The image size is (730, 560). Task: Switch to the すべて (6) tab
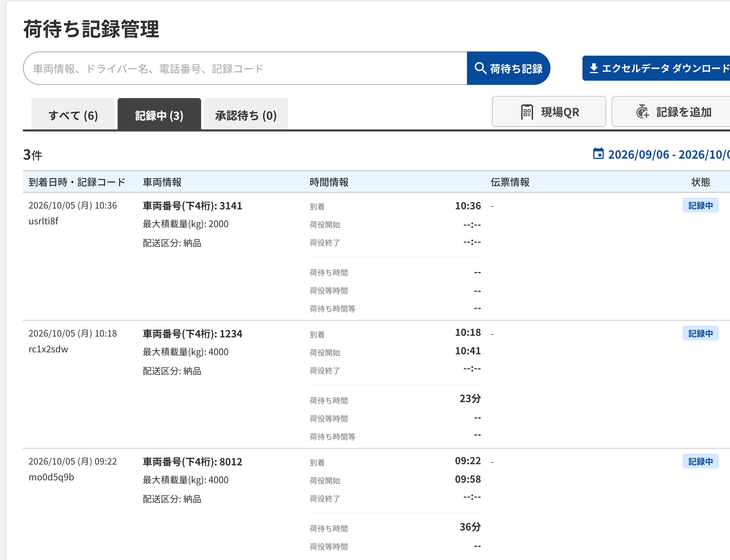tap(73, 114)
